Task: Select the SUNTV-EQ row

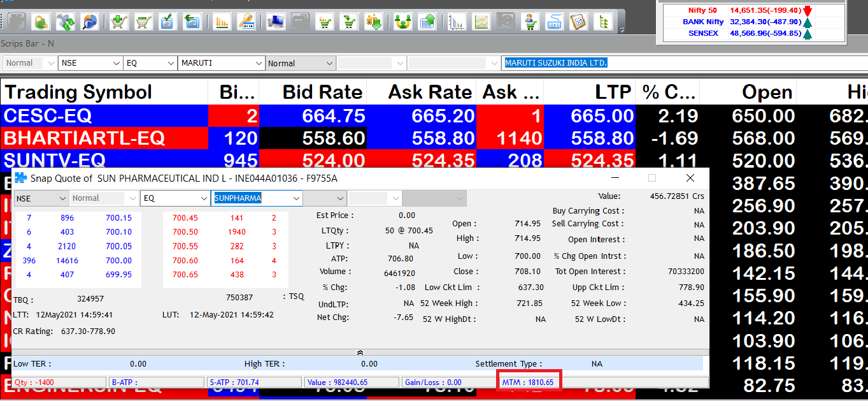Action: pos(434,159)
